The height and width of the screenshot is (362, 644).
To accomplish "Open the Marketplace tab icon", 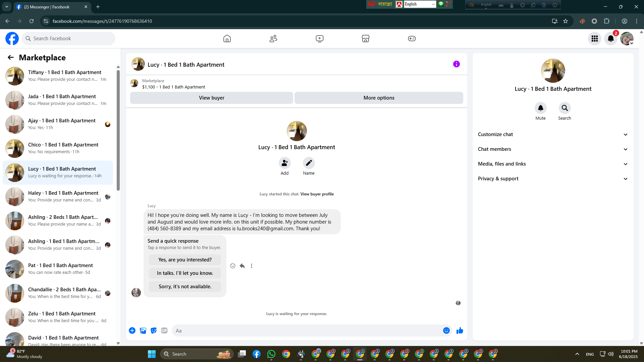I will click(366, 39).
